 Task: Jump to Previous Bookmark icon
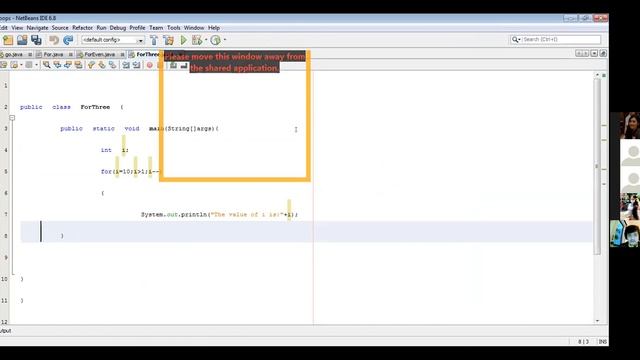(91, 65)
